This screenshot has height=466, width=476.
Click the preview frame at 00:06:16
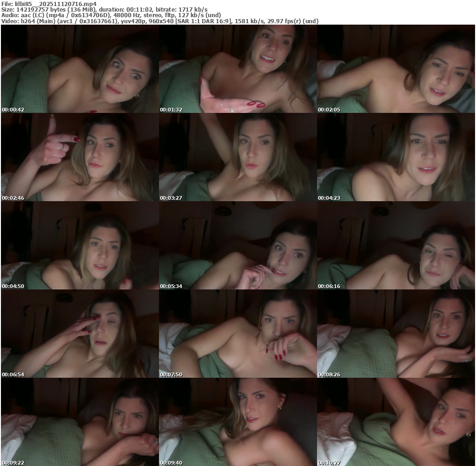point(396,245)
